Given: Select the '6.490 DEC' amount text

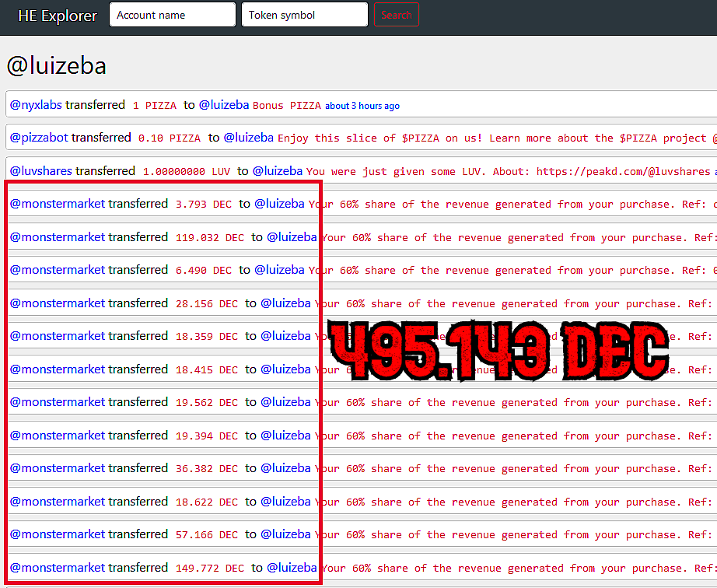Looking at the screenshot, I should 204,271.
